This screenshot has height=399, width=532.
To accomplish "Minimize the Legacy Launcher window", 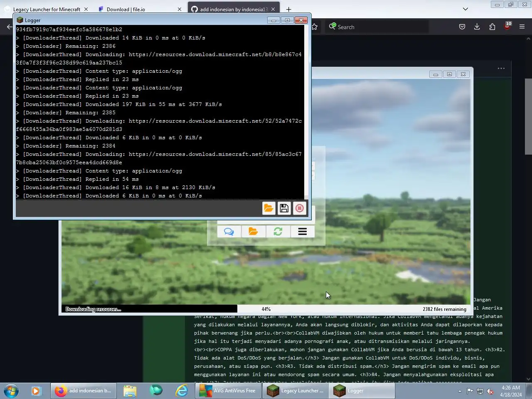I will (x=436, y=74).
